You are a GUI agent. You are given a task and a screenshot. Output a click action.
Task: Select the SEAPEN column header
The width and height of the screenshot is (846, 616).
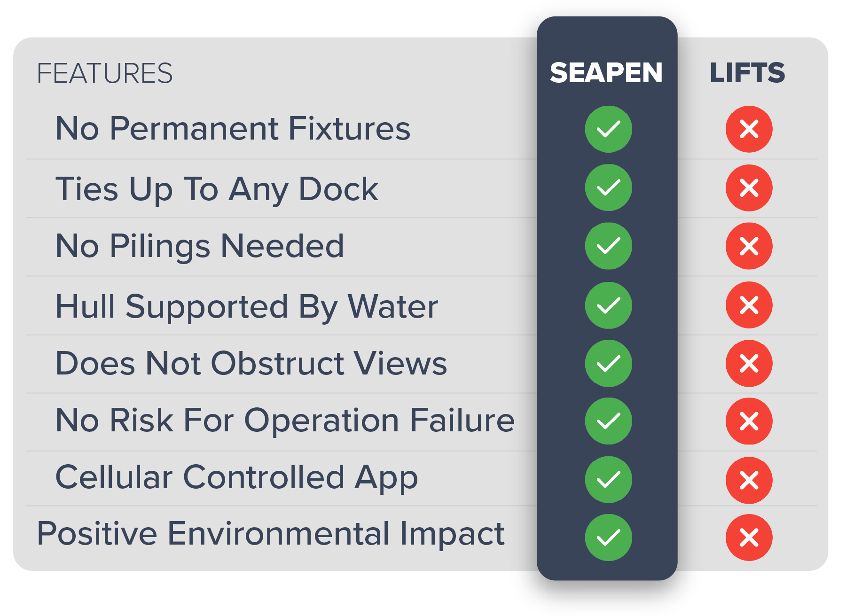[x=606, y=73]
